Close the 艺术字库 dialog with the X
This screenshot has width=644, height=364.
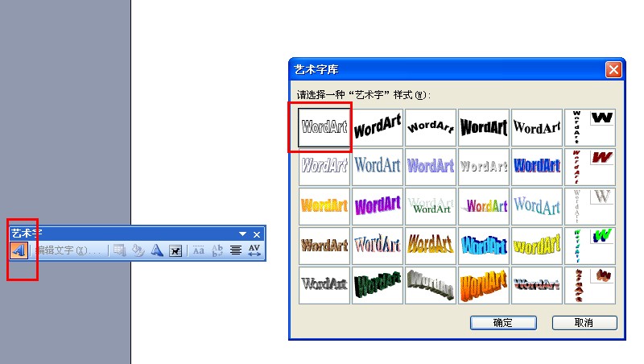pos(613,69)
